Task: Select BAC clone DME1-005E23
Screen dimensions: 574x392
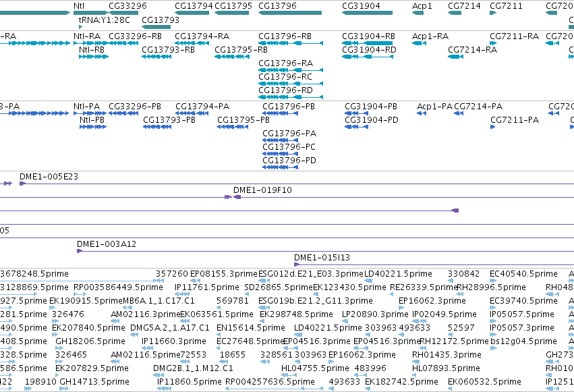Action: pyautogui.click(x=49, y=177)
